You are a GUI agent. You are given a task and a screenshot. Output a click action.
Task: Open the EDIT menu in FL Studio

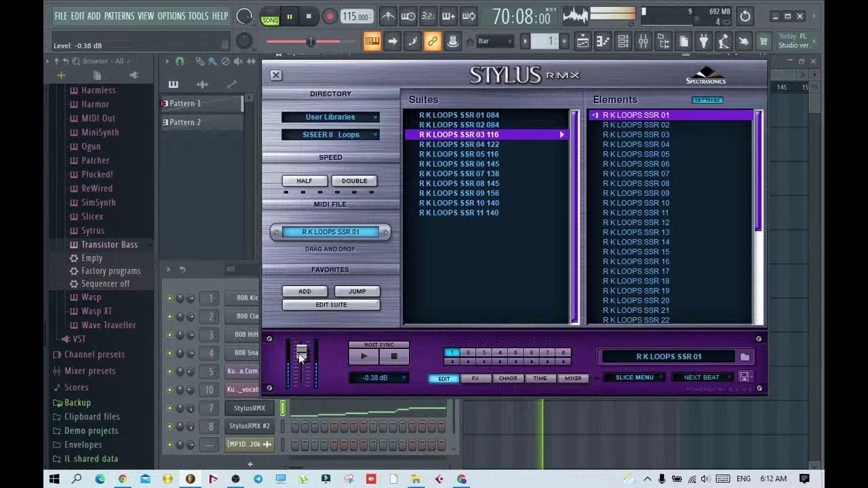(77, 16)
